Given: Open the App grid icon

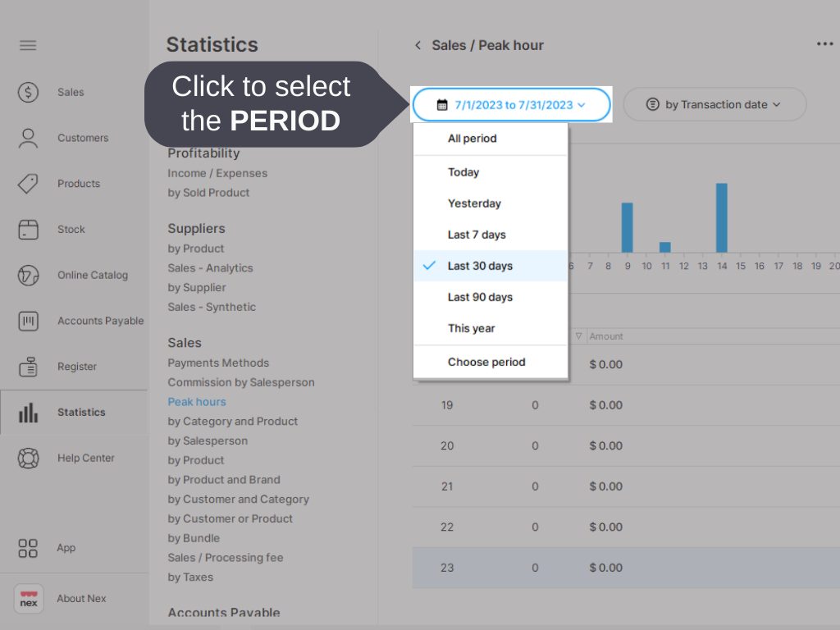Looking at the screenshot, I should tap(28, 548).
